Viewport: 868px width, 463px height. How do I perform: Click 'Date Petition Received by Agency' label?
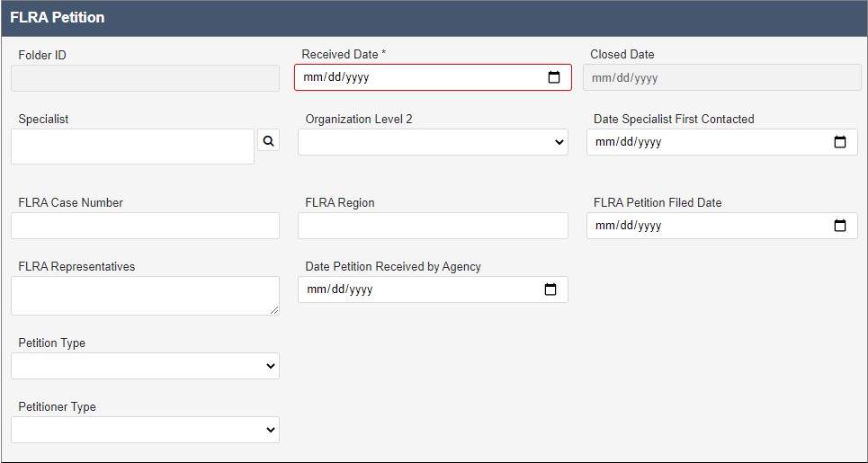tap(393, 267)
